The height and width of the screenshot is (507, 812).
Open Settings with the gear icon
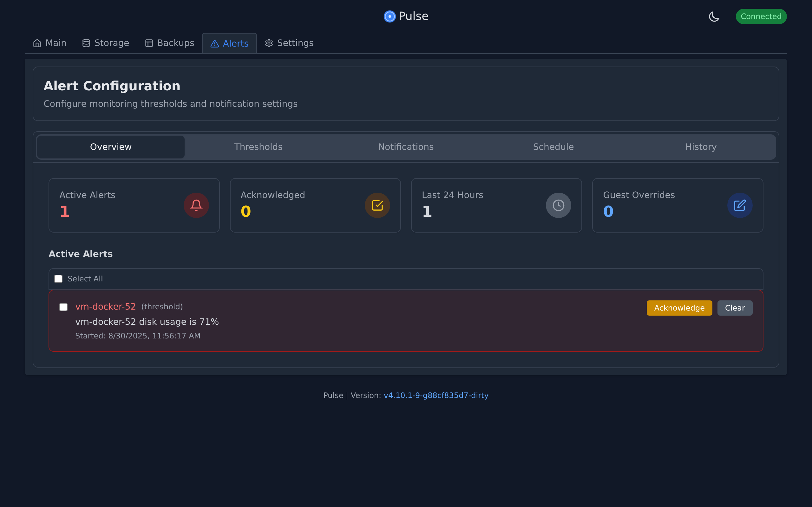289,43
